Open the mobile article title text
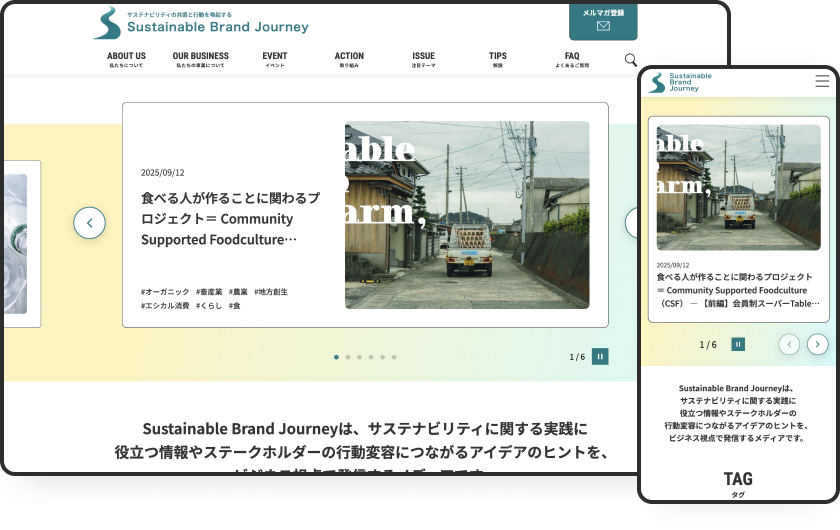This screenshot has width=840, height=530. 738,290
